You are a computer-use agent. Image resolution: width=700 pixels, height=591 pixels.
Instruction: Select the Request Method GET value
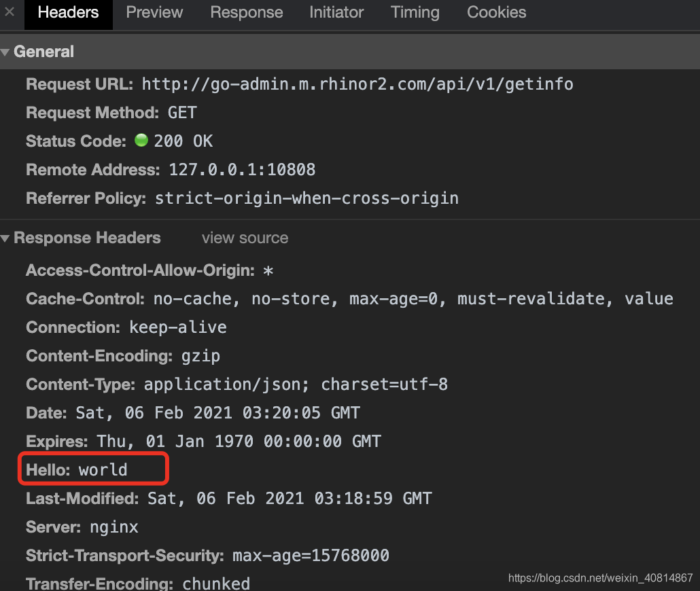[182, 113]
